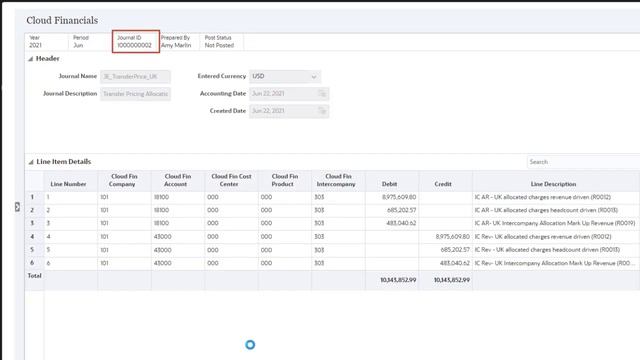
Task: Click intercompany cell 303 in line 2
Action: point(338,210)
